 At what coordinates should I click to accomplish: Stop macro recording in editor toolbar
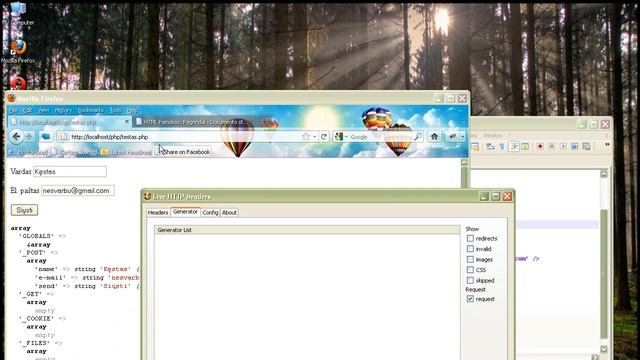pos(551,147)
